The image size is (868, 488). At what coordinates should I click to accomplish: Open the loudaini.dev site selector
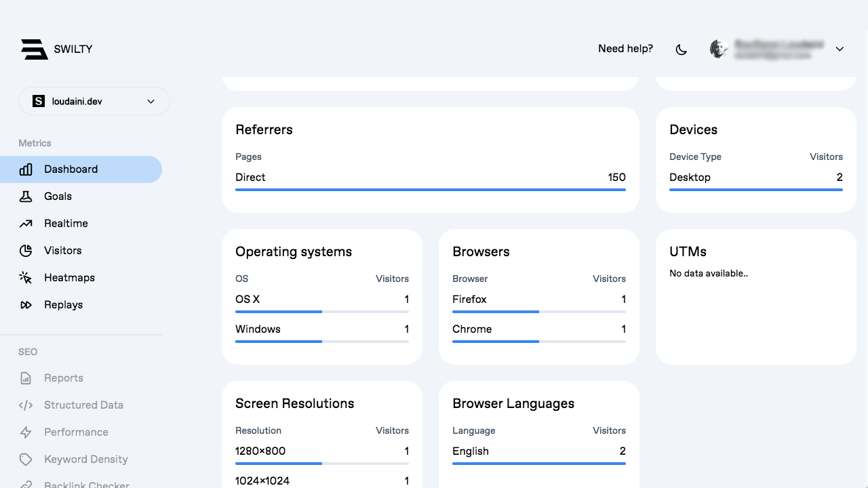94,101
